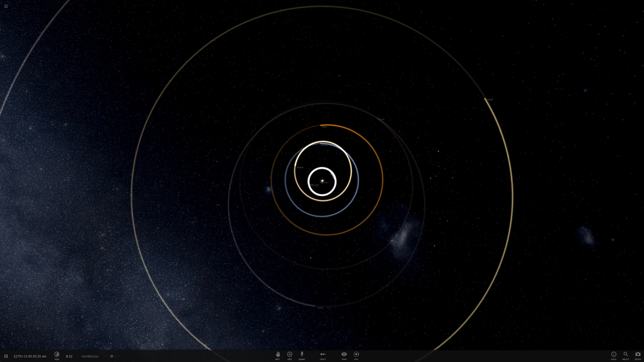Open the sim settings
Image resolution: width=644 pixels, height=362 pixels.
tap(356, 354)
